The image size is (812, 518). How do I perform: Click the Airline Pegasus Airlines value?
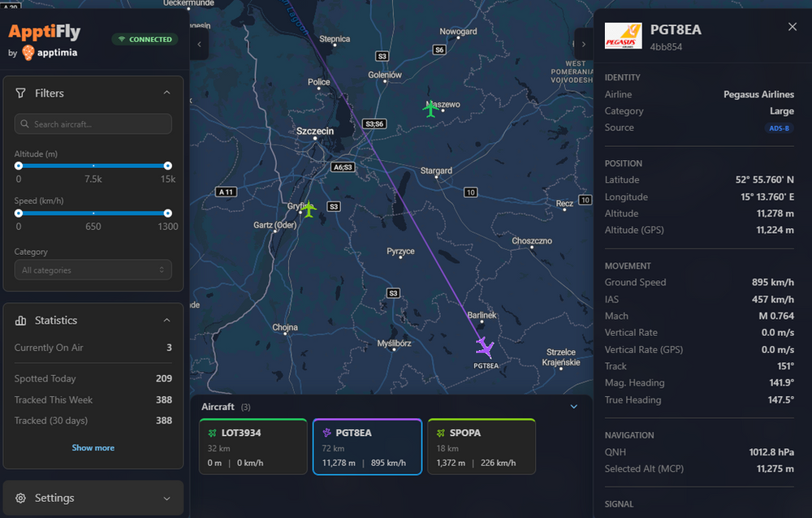pos(758,94)
